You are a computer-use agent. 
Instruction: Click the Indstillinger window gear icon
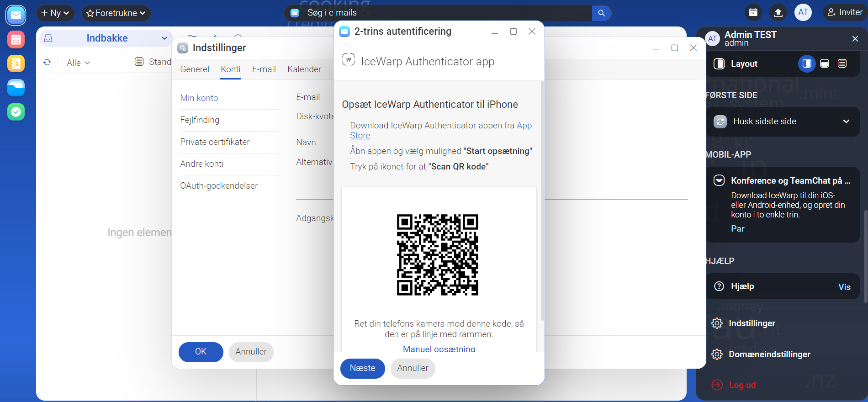[183, 48]
